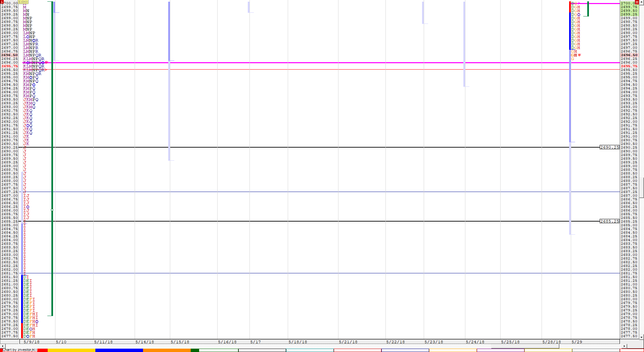Select the solid orange color tab
The height and width of the screenshot is (352, 644).
coord(167,350)
